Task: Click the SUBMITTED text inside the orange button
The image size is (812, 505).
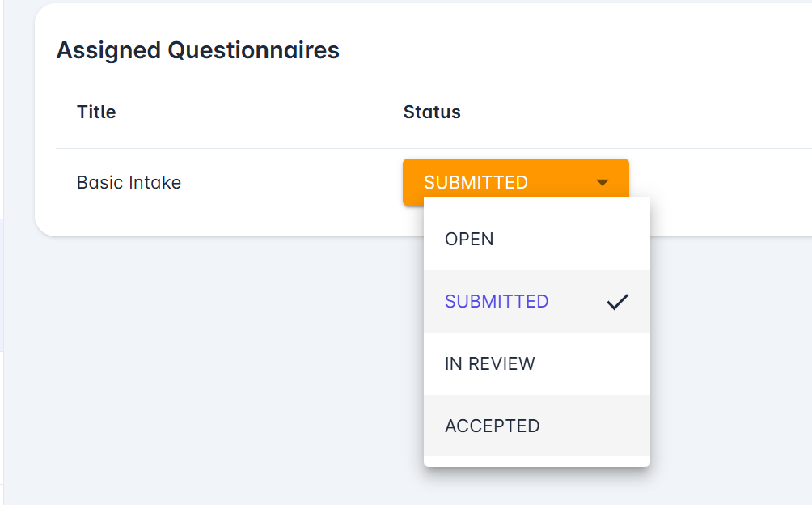Action: 476,183
